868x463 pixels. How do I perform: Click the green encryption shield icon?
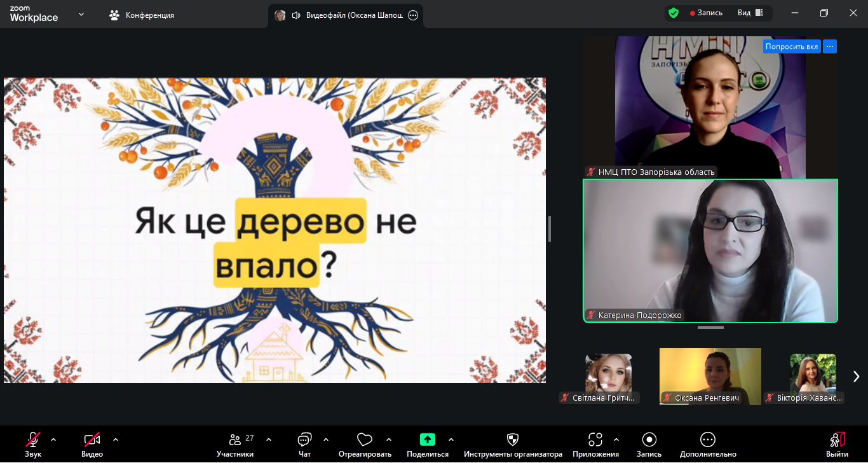click(x=674, y=13)
